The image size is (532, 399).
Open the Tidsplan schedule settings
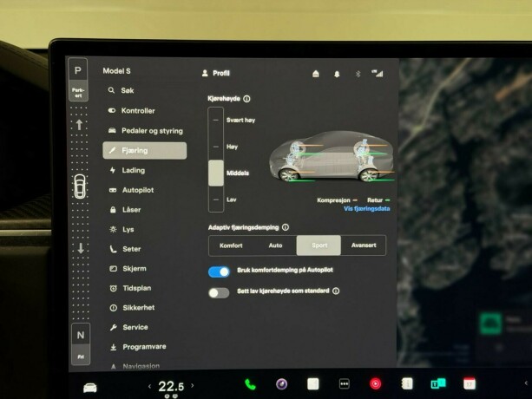130,288
